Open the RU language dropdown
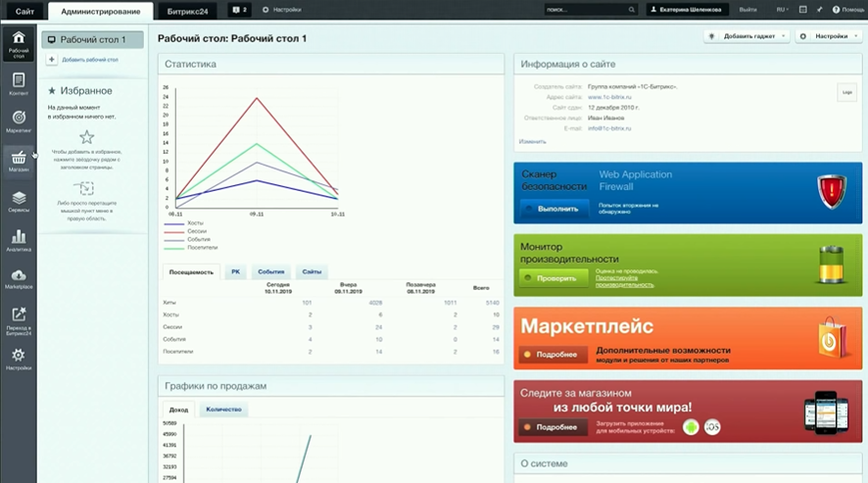 [782, 10]
